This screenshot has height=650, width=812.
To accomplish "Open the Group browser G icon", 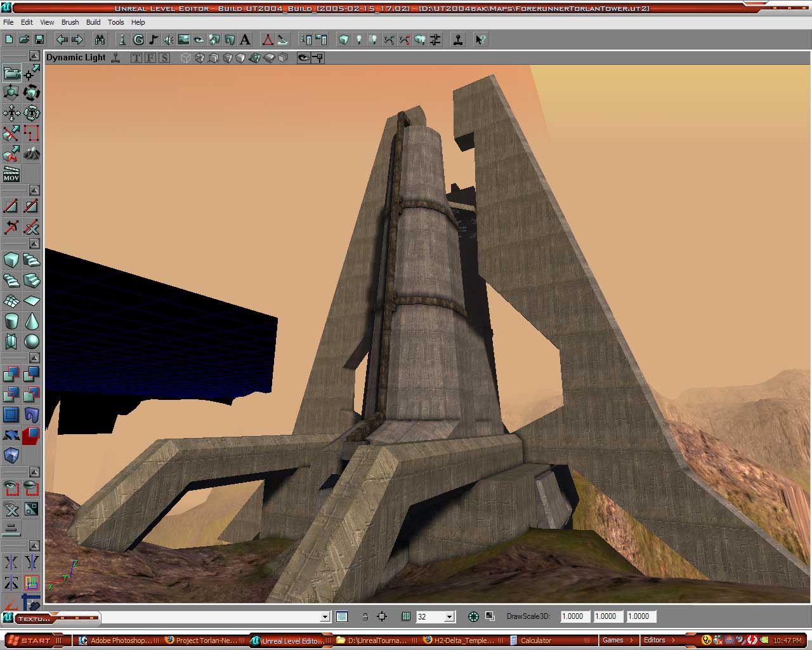I will tap(138, 39).
